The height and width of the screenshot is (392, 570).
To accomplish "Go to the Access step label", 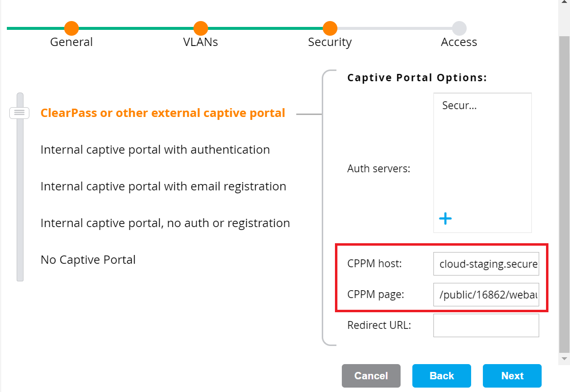I will (x=459, y=42).
